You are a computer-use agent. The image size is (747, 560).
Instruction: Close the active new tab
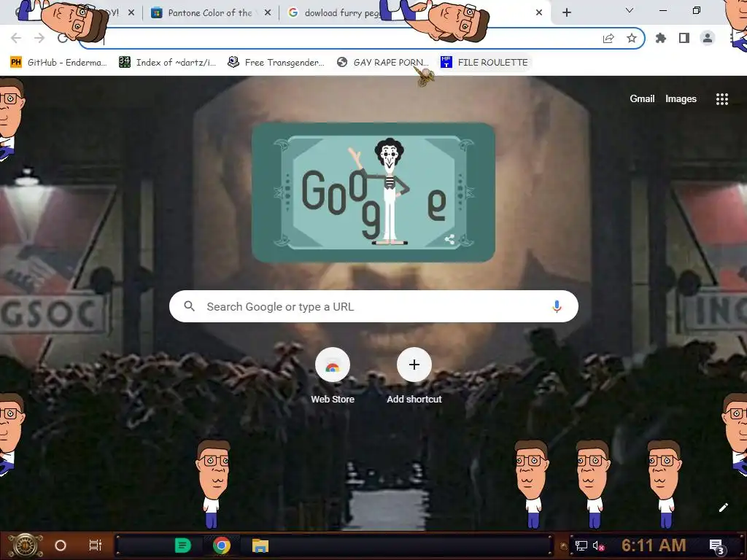click(x=539, y=13)
